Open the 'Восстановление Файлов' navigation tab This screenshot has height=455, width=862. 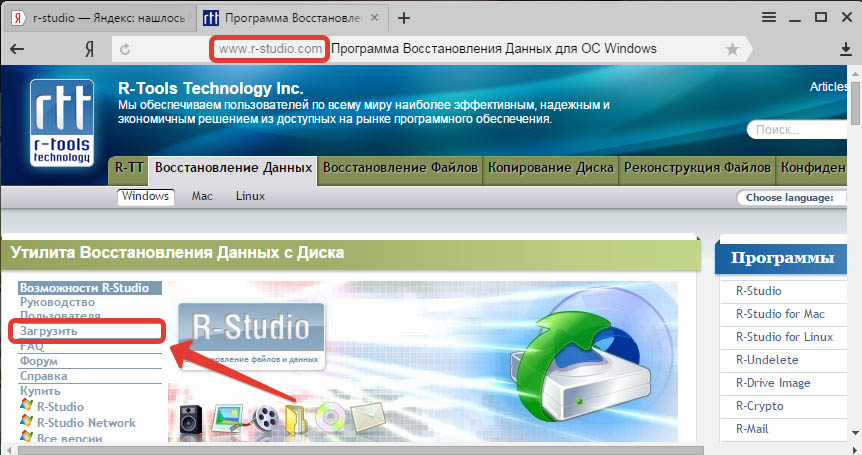401,169
